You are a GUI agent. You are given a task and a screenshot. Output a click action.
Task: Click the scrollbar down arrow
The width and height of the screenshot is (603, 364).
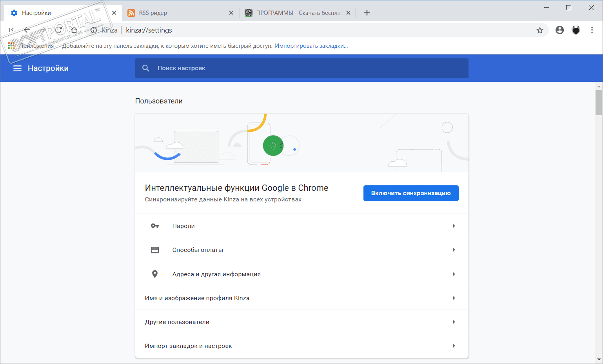599,359
